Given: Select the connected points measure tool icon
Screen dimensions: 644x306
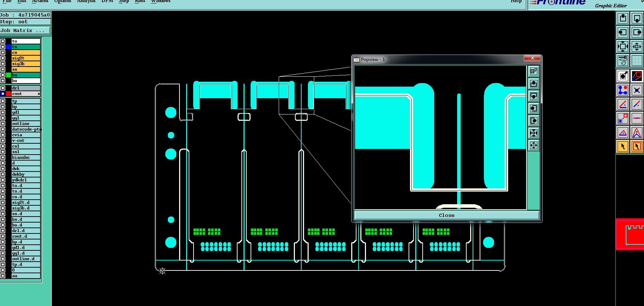Looking at the screenshot, I should click(x=623, y=90).
